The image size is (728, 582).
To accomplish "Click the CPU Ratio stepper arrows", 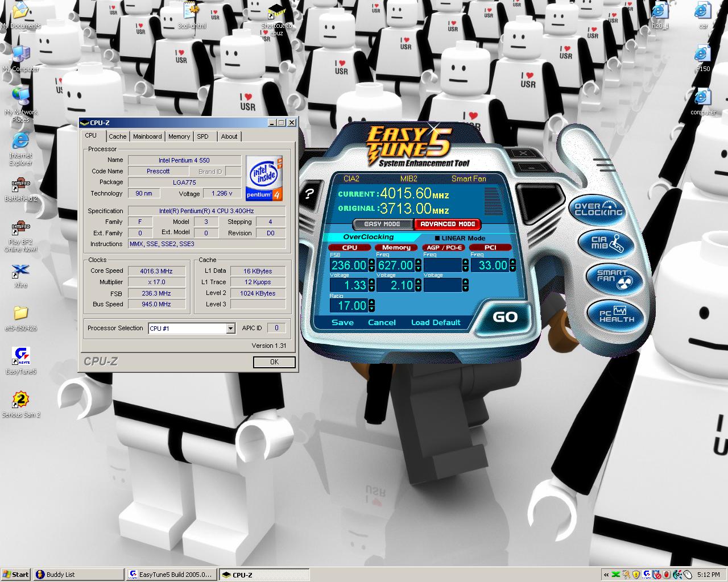I will 371,306.
